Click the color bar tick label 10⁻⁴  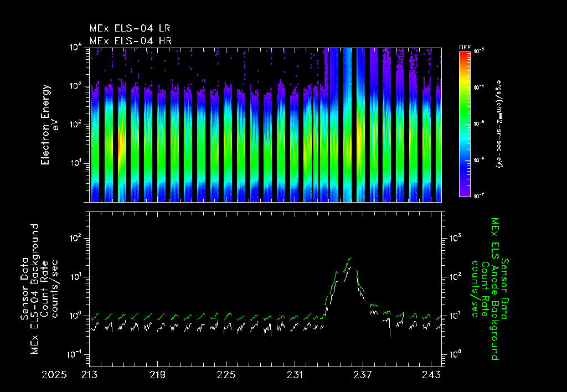pos(478,87)
